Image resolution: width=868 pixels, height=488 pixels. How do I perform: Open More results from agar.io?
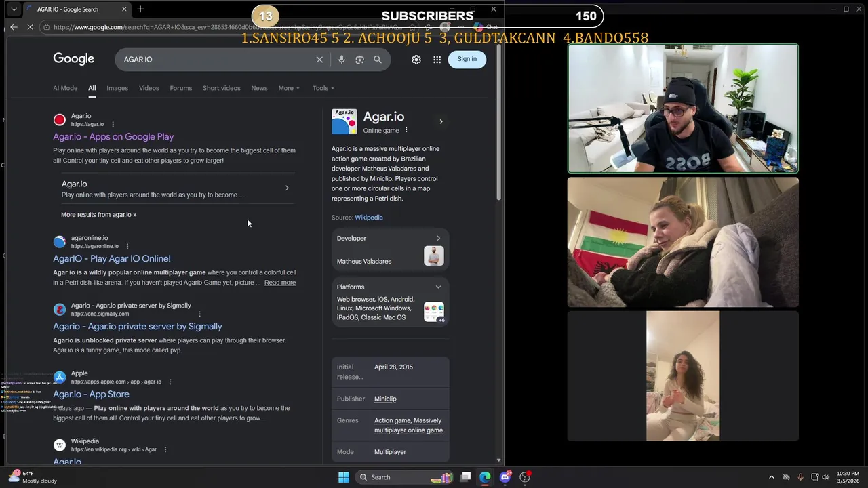click(98, 215)
